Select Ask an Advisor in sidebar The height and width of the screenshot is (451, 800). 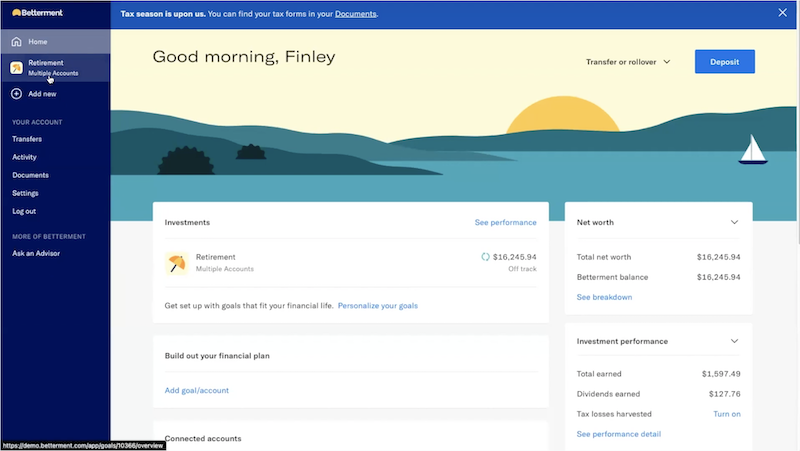click(36, 253)
